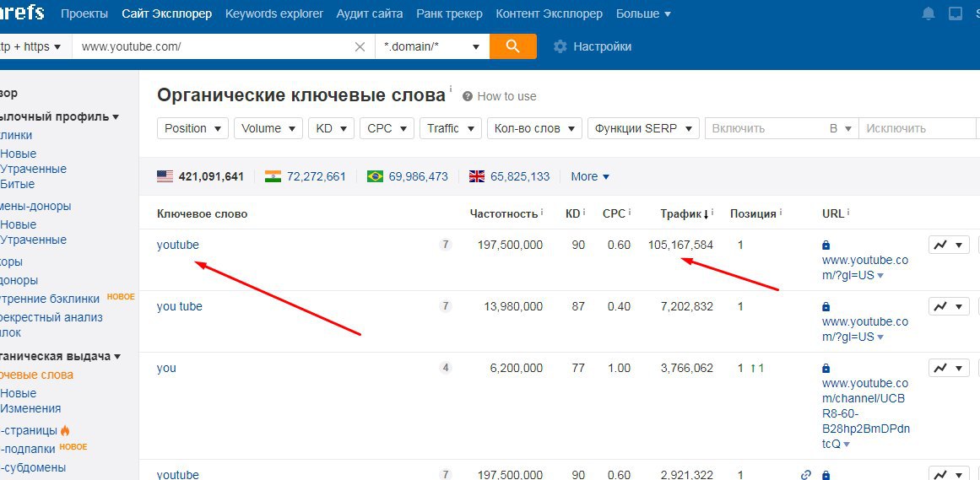Open the Traffic filter dropdown
The width and height of the screenshot is (980, 480).
pyautogui.click(x=451, y=128)
